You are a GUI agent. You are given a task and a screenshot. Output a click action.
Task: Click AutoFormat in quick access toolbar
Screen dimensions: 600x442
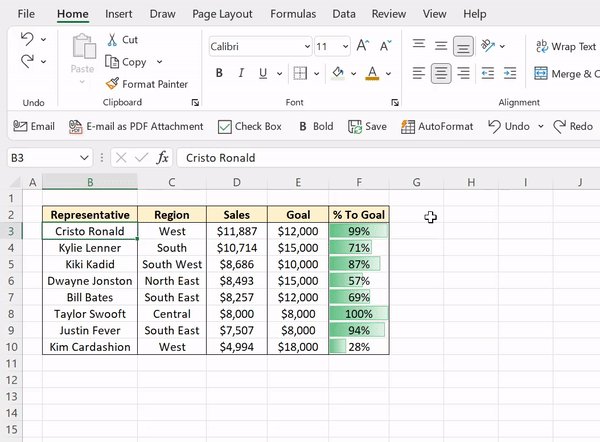click(x=437, y=126)
